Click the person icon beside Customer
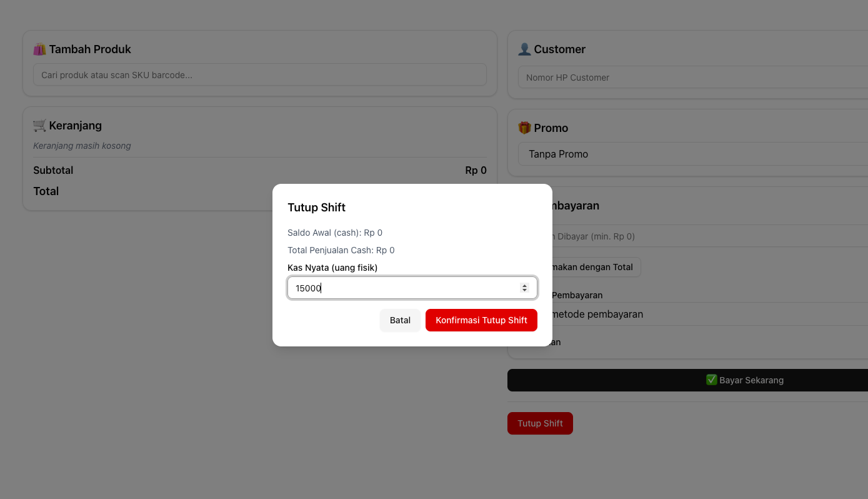The image size is (868, 499). coord(524,49)
